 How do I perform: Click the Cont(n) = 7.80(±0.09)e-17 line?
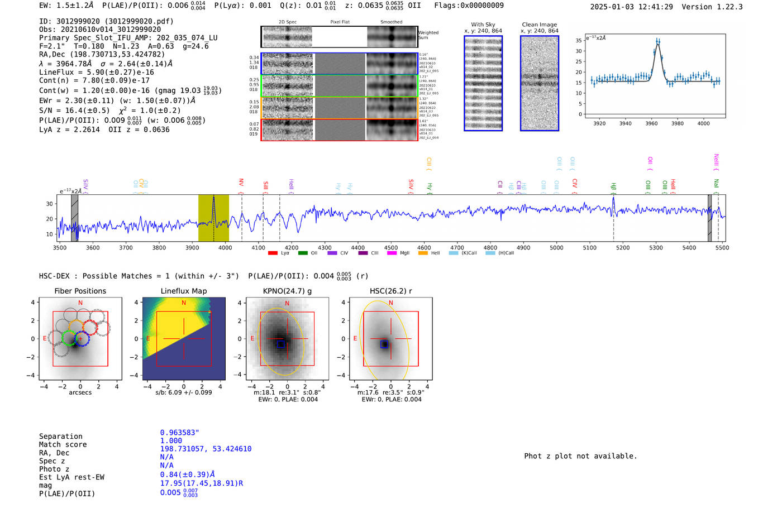[94, 80]
